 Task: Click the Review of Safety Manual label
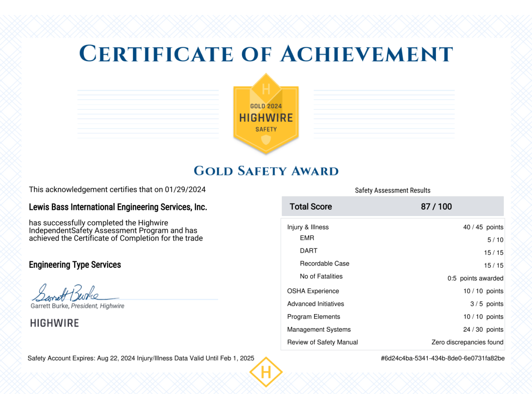(322, 342)
